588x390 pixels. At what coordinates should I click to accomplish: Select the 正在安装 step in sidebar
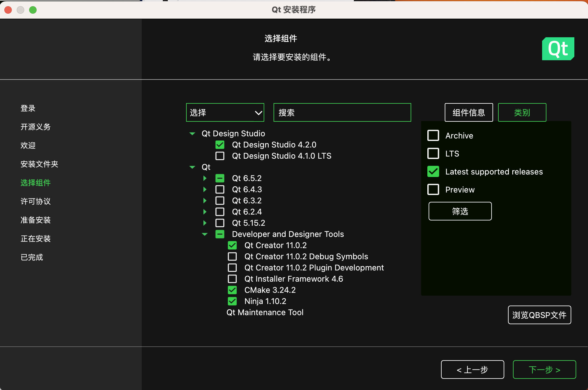[35, 239]
